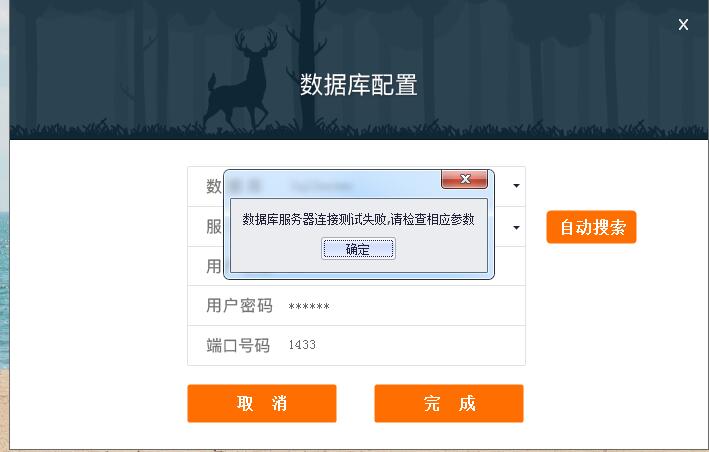Click the partially hidden 用 username label
Image resolution: width=709 pixels, height=452 pixels.
pos(214,266)
